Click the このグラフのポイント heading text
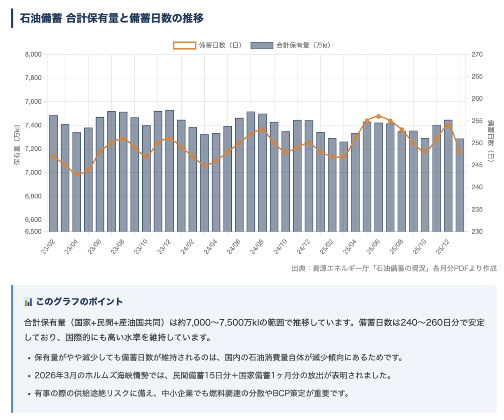The height and width of the screenshot is (420, 504). (79, 301)
